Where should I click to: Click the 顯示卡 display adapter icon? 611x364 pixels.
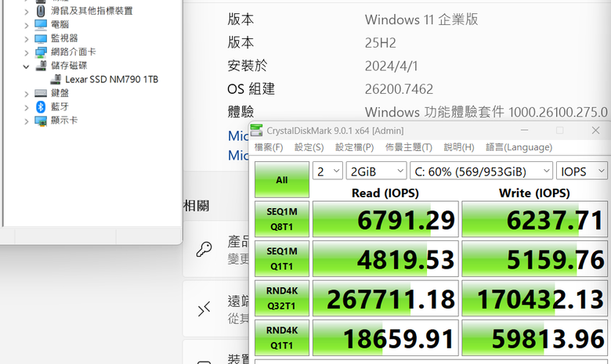[41, 121]
